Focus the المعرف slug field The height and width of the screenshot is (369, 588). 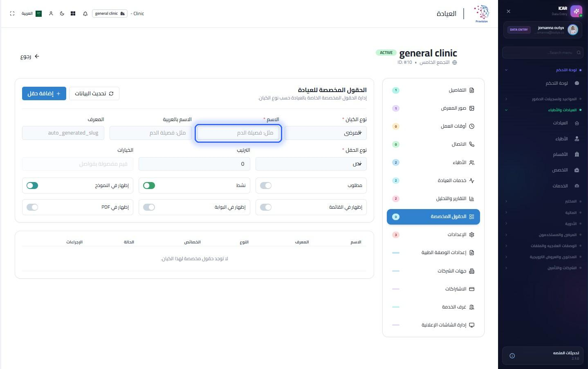pyautogui.click(x=63, y=133)
